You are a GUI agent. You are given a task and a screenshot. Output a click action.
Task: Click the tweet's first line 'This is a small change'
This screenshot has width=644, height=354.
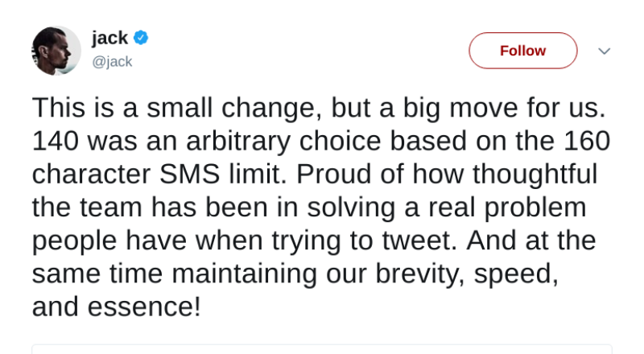[x=177, y=108]
